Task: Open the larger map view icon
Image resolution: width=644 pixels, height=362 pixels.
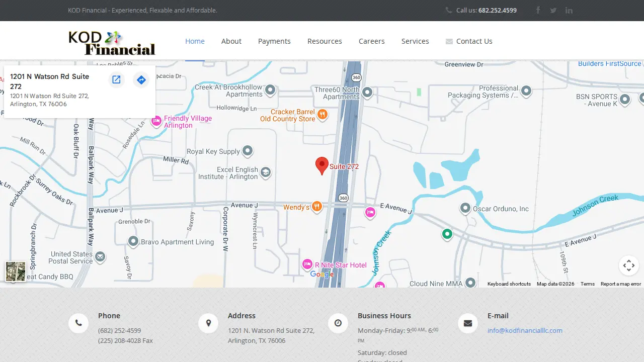Action: [x=116, y=79]
